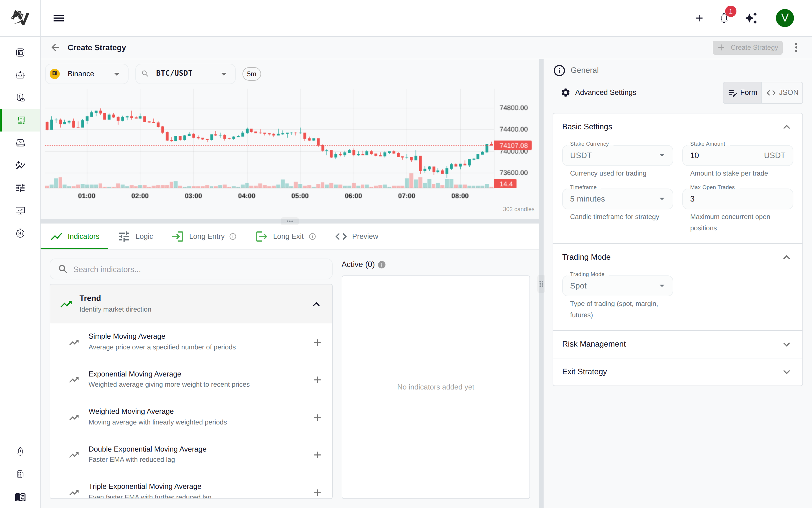Image resolution: width=812 pixels, height=508 pixels.
Task: Open the tuning sliders sidebar icon
Action: (20, 188)
